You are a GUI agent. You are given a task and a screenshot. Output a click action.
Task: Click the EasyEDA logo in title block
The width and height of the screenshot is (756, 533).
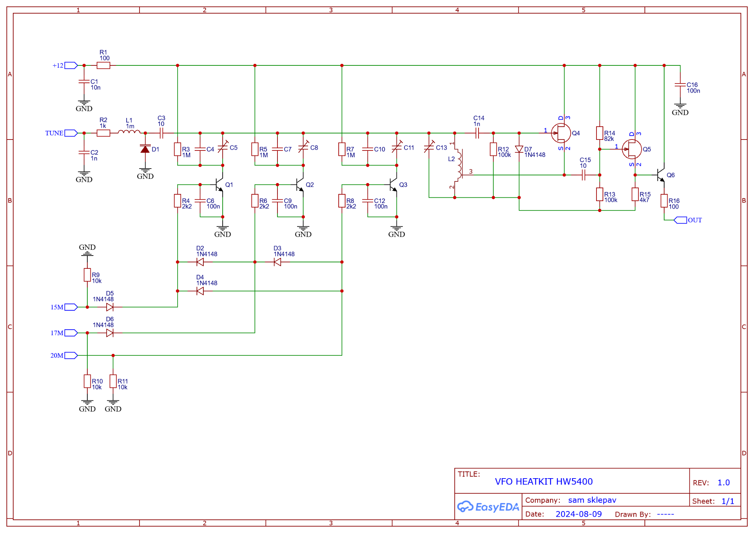coord(488,507)
